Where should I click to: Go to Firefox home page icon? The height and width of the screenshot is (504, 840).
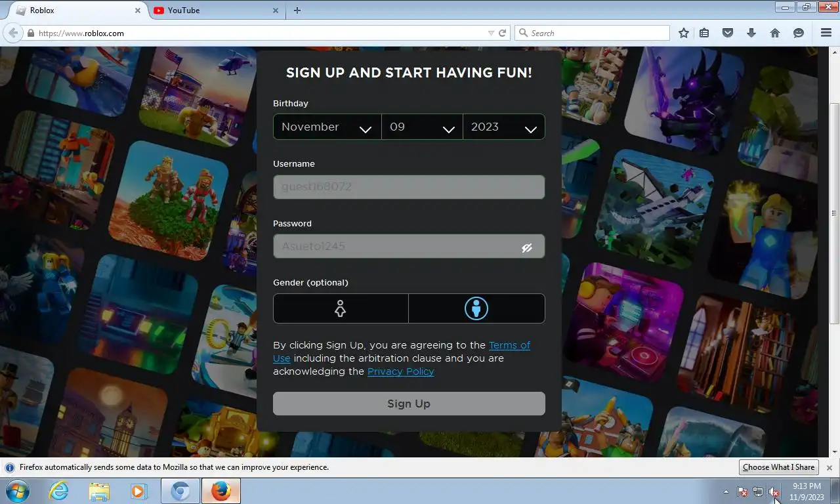pyautogui.click(x=775, y=33)
